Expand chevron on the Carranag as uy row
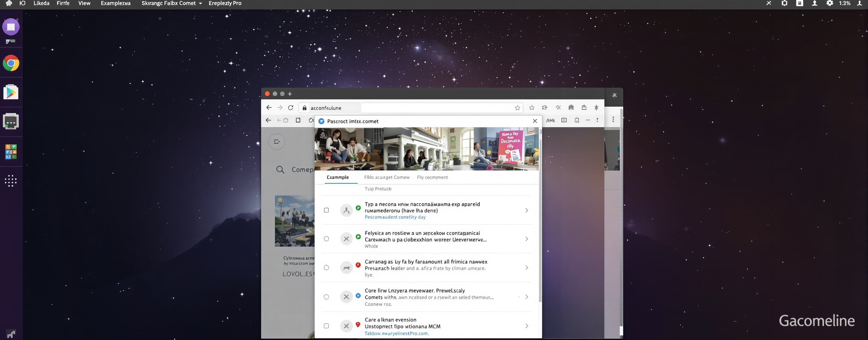This screenshot has height=340, width=868. pyautogui.click(x=527, y=268)
